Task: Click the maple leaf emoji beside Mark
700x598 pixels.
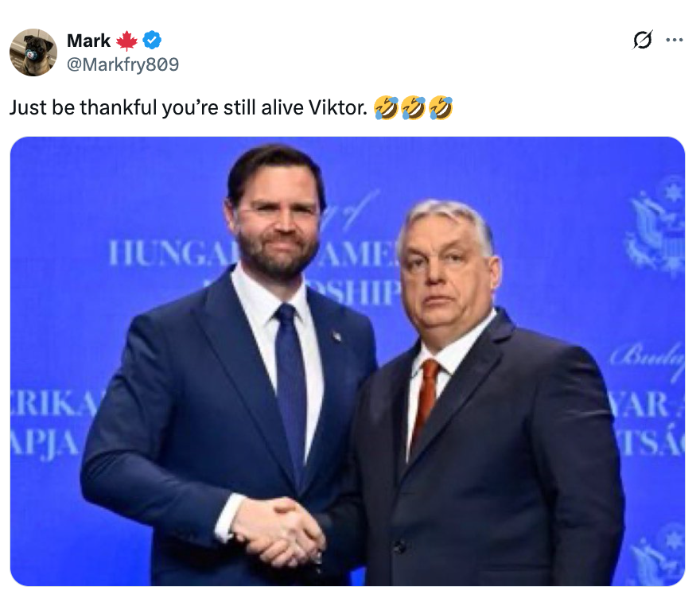Action: click(x=127, y=41)
